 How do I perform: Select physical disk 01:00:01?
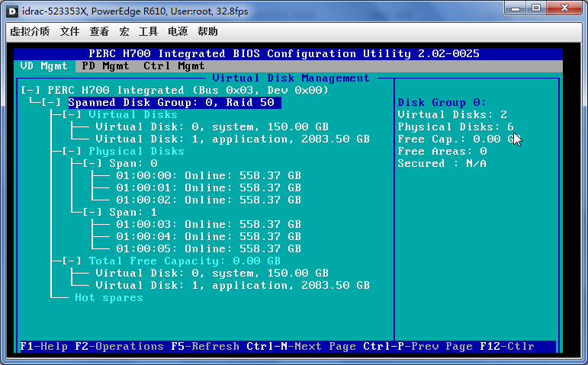coord(208,187)
